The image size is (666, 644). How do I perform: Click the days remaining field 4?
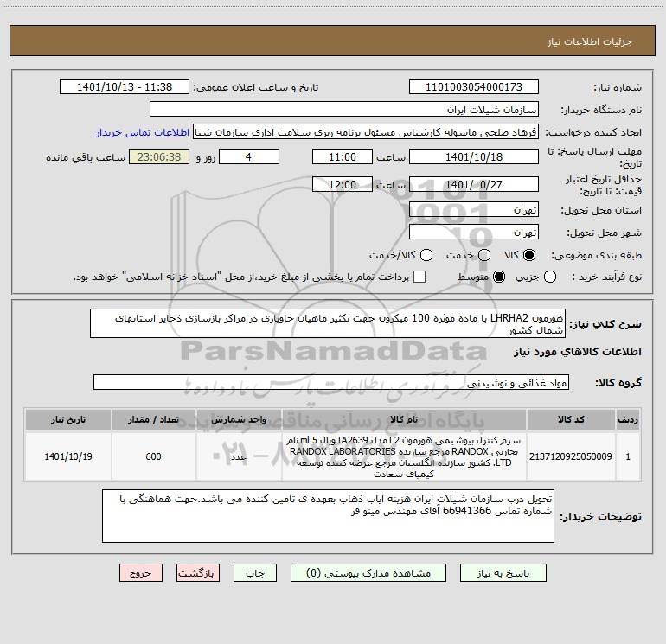[x=249, y=156]
